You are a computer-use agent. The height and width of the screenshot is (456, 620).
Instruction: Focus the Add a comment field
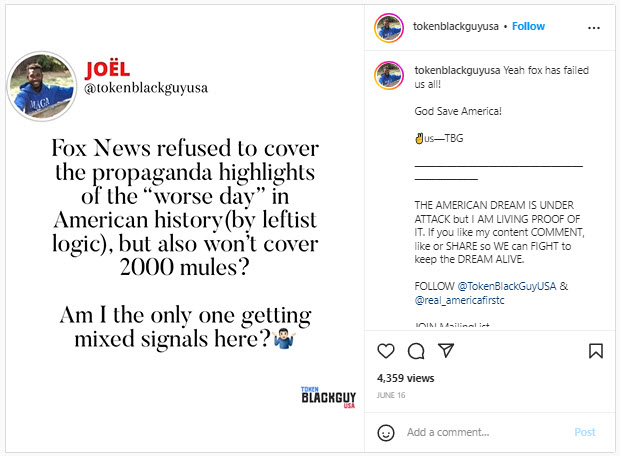tap(480, 432)
